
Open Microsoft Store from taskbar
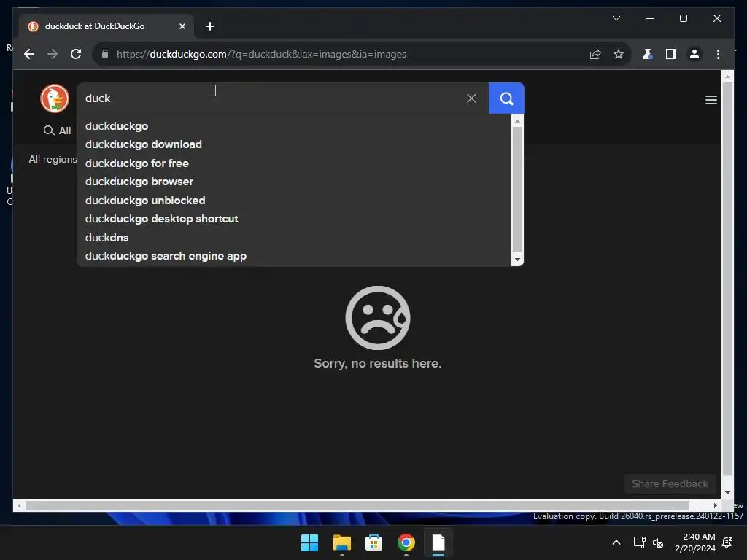click(x=374, y=542)
